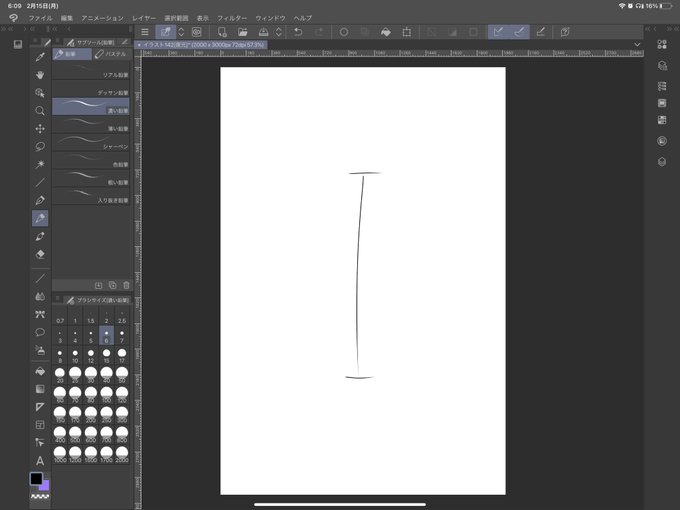Click the transparent color checker swatch
The image size is (680, 510).
click(40, 497)
